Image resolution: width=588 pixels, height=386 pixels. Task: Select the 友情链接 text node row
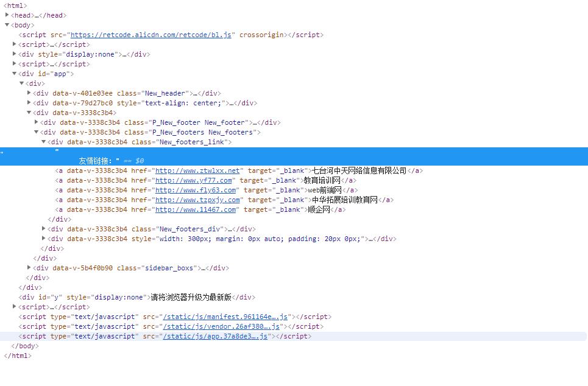click(x=294, y=156)
